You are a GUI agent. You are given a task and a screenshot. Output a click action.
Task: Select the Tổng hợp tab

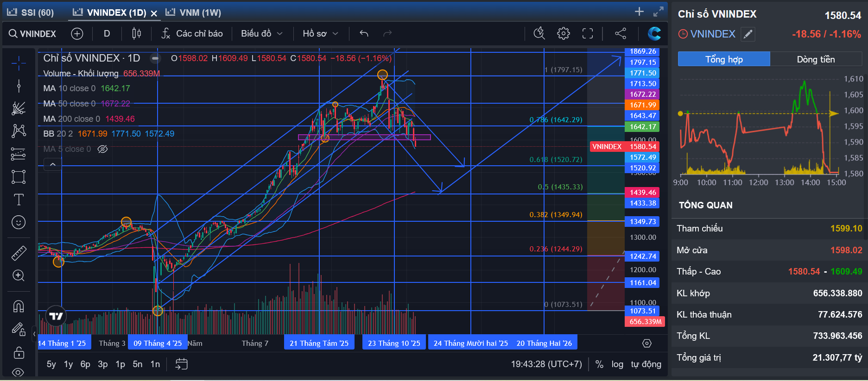point(724,59)
